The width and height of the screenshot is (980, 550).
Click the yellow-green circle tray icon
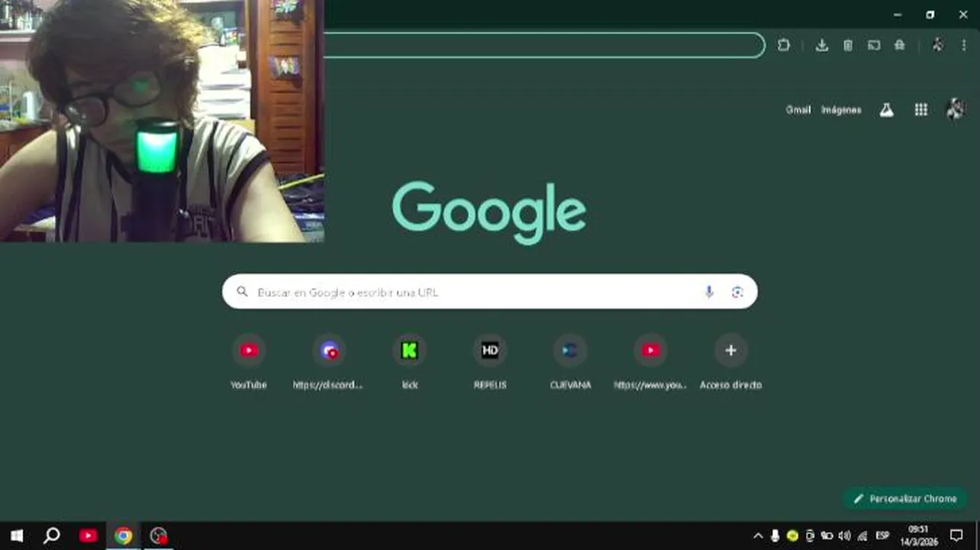793,535
